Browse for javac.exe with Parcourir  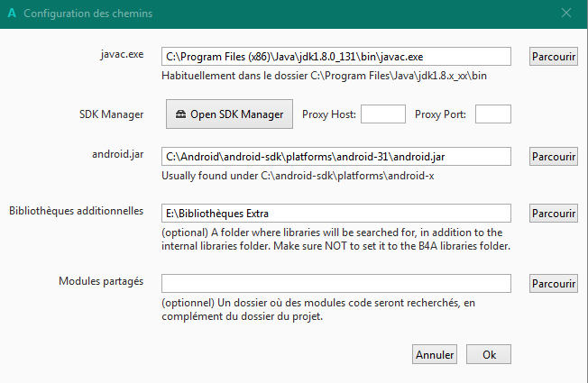[553, 56]
